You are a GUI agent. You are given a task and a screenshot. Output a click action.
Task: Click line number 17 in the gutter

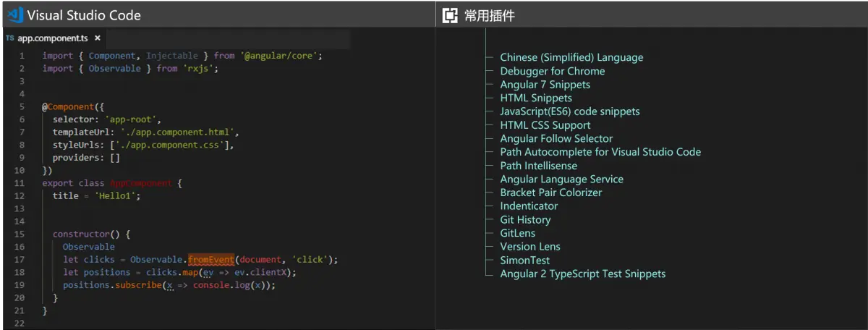point(20,259)
